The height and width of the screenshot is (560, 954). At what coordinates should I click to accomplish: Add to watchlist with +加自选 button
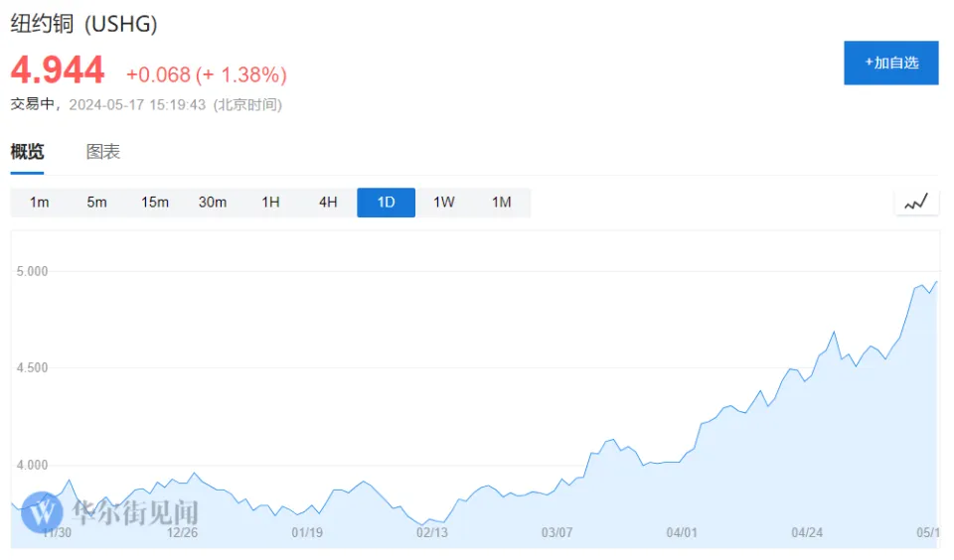890,63
